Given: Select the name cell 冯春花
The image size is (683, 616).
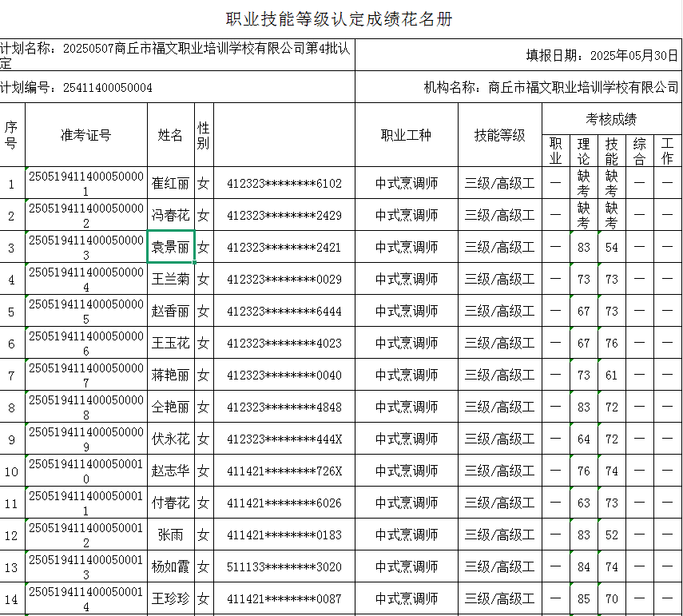Looking at the screenshot, I should point(171,215).
